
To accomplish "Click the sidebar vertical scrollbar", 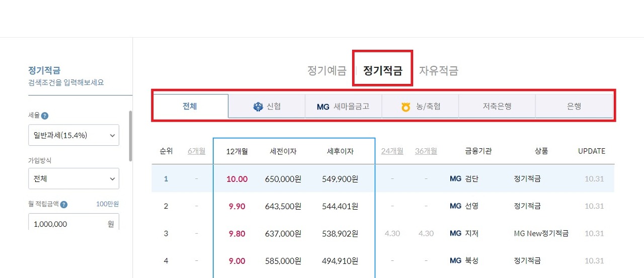I will tap(131, 136).
